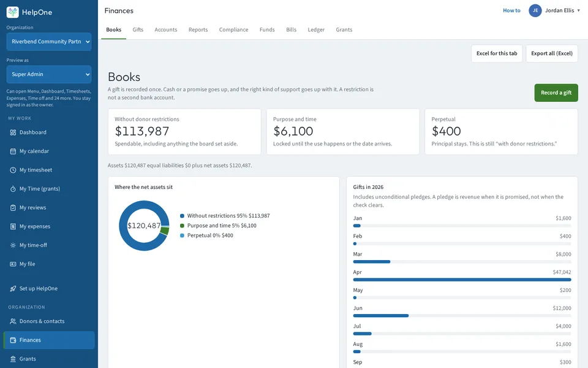Open My time-off page
Image resolution: width=588 pixels, height=368 pixels.
pos(49,245)
